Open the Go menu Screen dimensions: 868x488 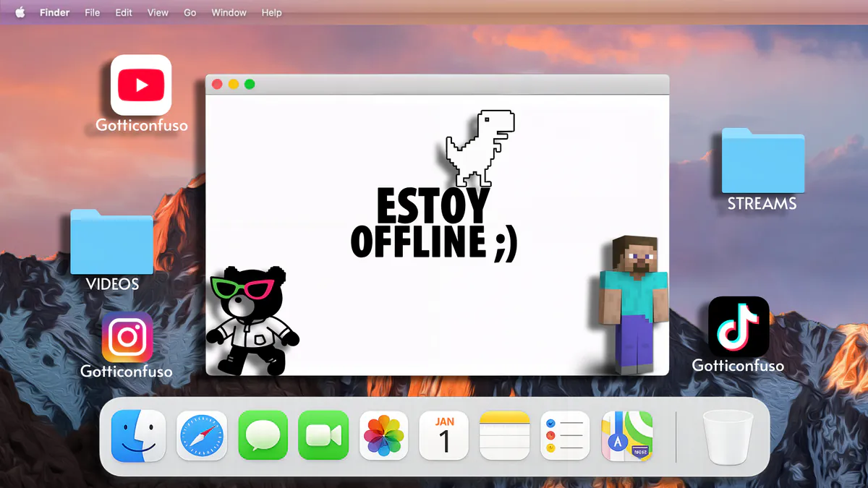pos(190,12)
